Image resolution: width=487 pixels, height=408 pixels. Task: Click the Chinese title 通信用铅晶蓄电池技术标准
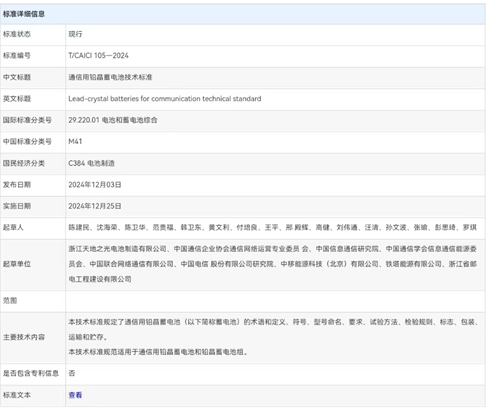(x=110, y=77)
